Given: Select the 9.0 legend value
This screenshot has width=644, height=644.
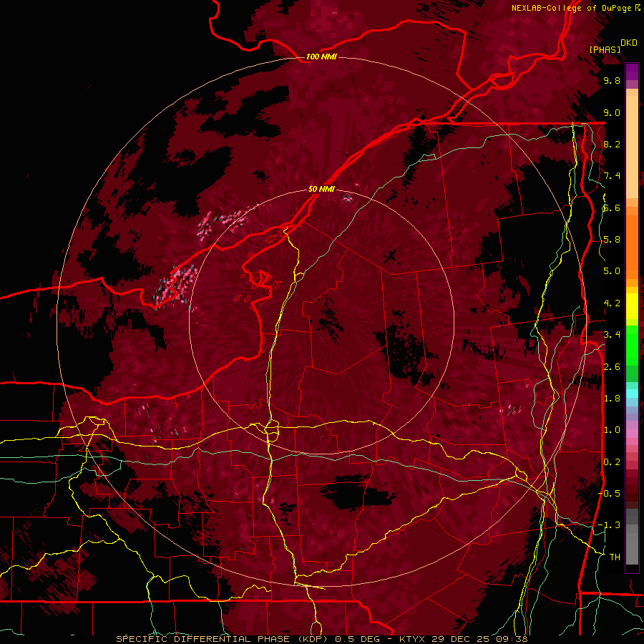Looking at the screenshot, I should pos(612,112).
